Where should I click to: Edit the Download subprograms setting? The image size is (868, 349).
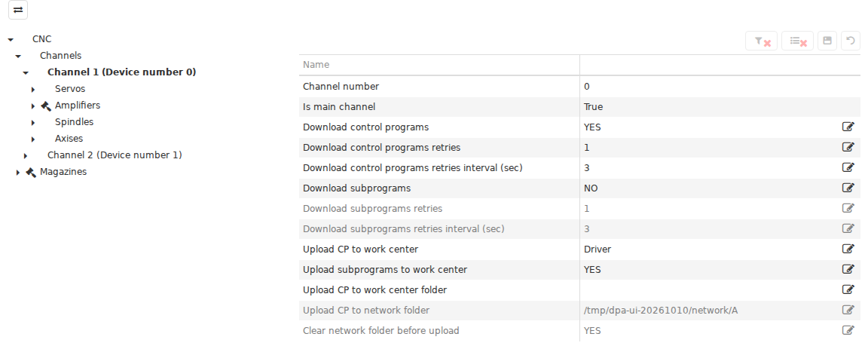pyautogui.click(x=848, y=188)
